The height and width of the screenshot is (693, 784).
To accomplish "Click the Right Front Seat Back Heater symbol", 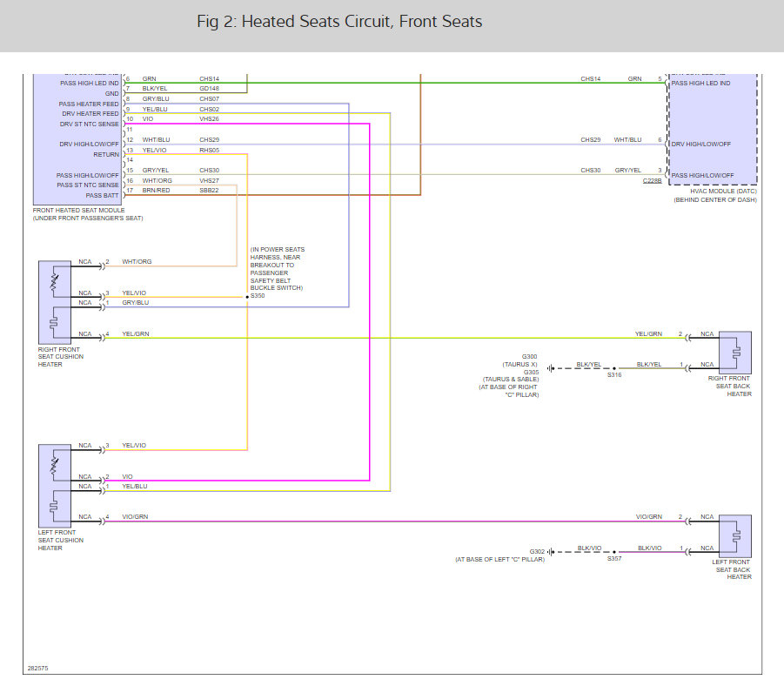I will tap(735, 353).
